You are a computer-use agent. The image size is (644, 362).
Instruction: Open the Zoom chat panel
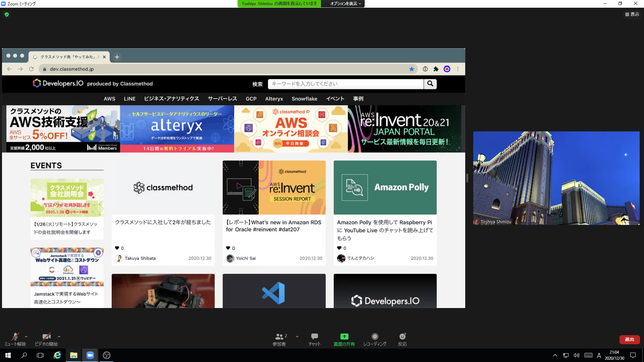315,339
